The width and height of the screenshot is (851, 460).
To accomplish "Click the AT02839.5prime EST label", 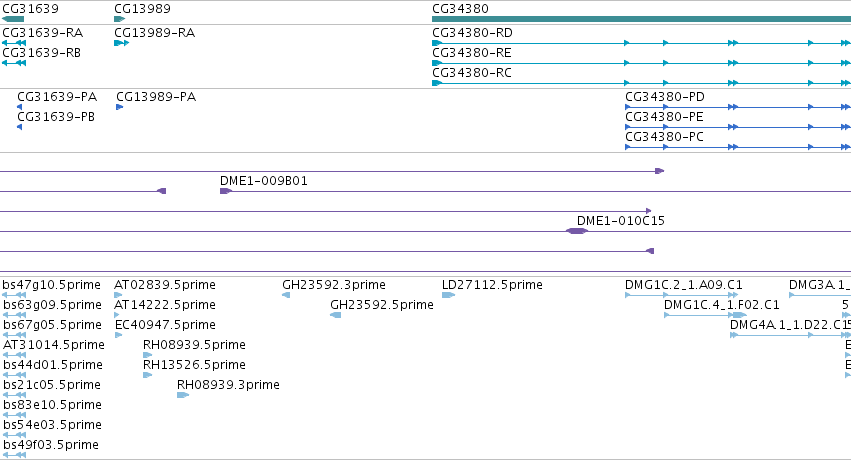I will (165, 285).
